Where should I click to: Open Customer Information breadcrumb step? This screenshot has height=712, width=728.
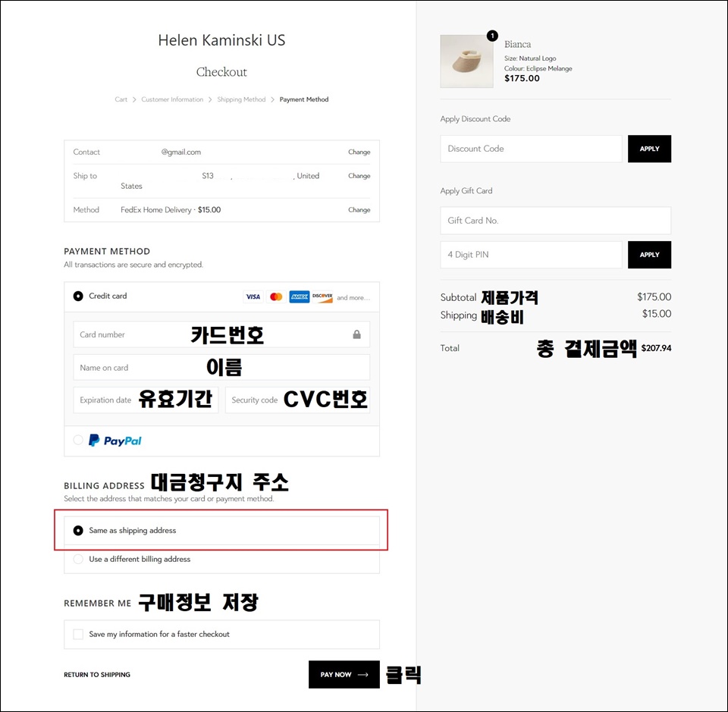click(x=172, y=99)
